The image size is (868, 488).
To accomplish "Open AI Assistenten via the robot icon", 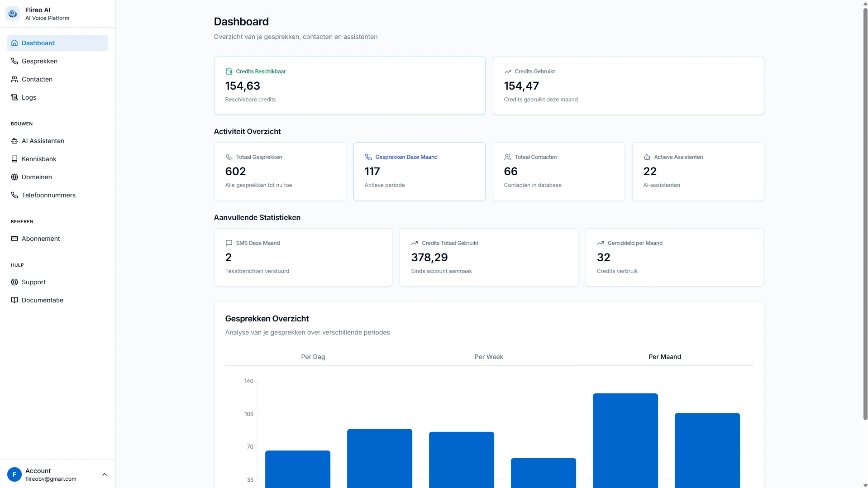I will [x=14, y=141].
